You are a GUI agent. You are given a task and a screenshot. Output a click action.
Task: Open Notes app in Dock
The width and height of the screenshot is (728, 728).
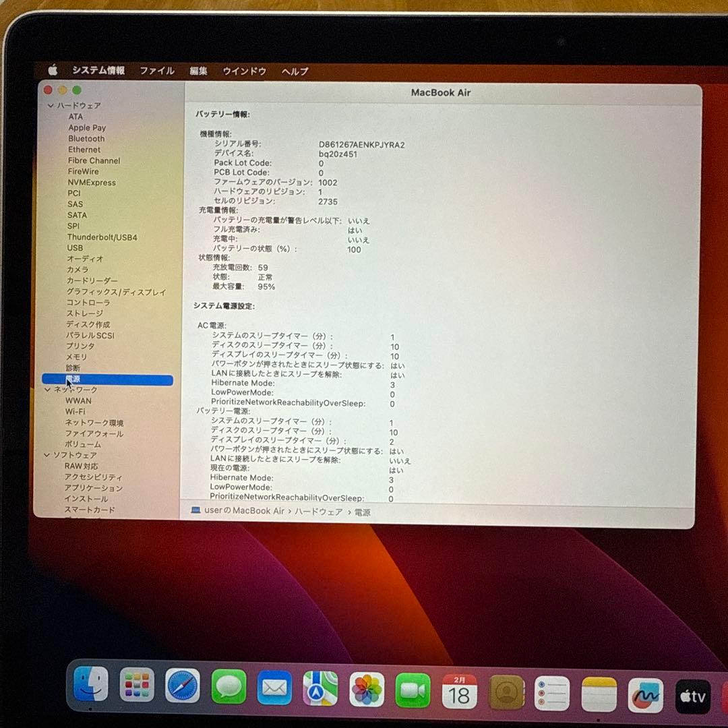[x=599, y=694]
